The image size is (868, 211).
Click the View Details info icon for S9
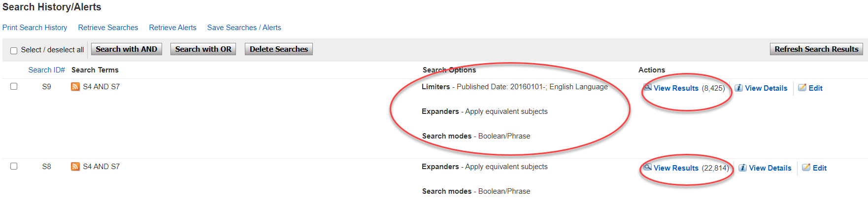(x=739, y=88)
